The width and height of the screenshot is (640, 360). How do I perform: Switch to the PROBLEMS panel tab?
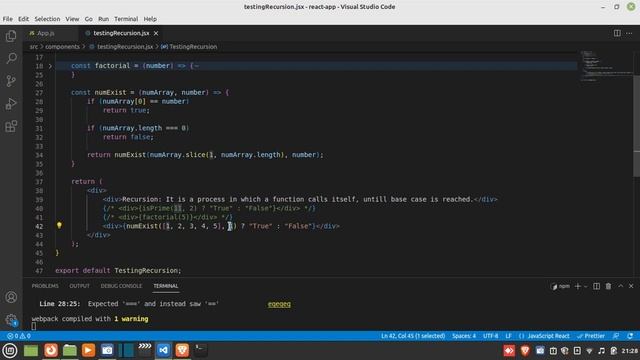pos(45,286)
